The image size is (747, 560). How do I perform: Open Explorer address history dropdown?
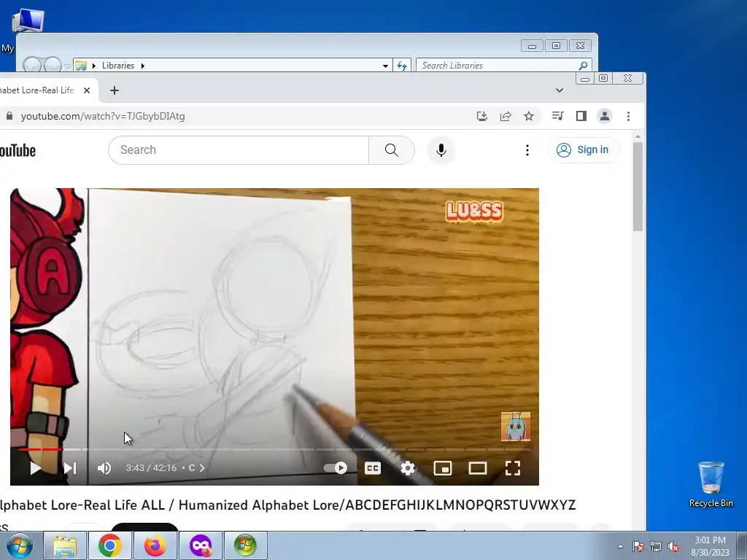click(x=385, y=66)
